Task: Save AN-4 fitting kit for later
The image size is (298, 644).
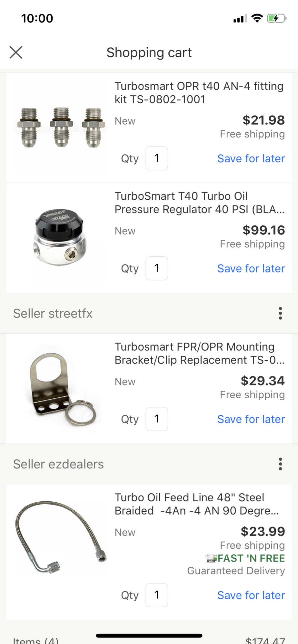Action: (251, 158)
